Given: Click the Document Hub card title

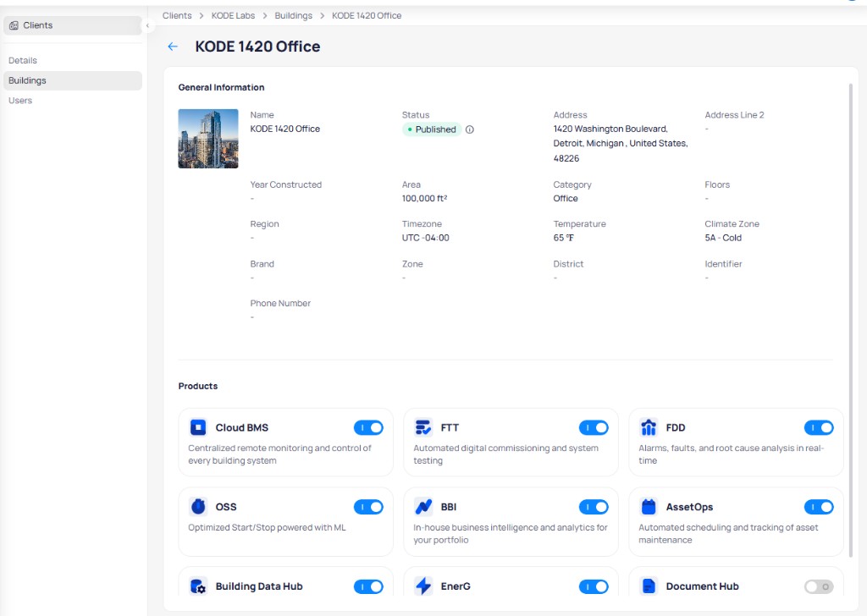Looking at the screenshot, I should pos(702,586).
